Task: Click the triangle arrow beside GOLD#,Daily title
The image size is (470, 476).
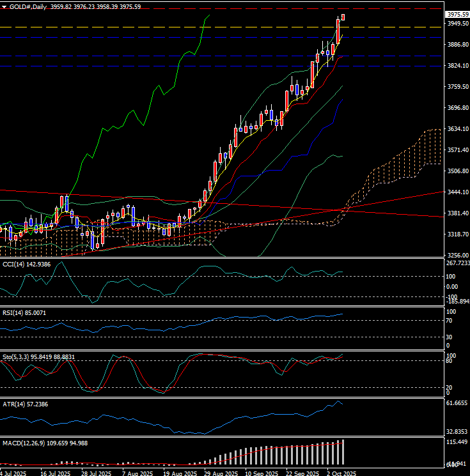Action: [4, 6]
